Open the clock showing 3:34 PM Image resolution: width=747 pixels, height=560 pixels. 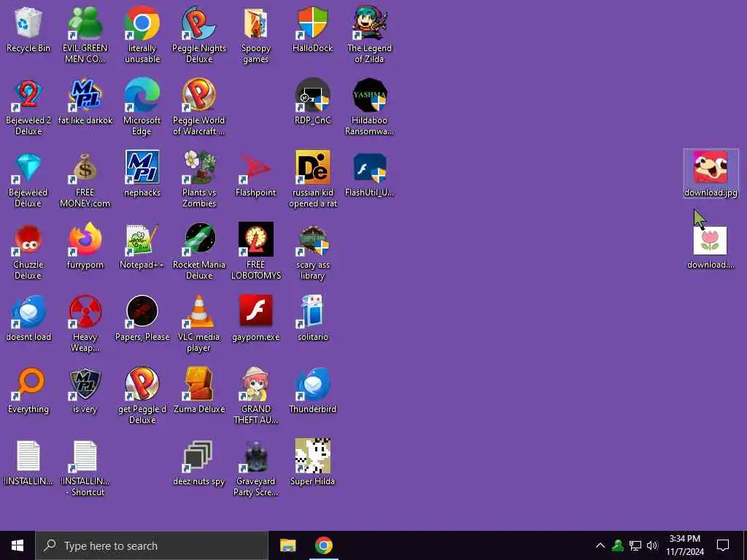684,545
